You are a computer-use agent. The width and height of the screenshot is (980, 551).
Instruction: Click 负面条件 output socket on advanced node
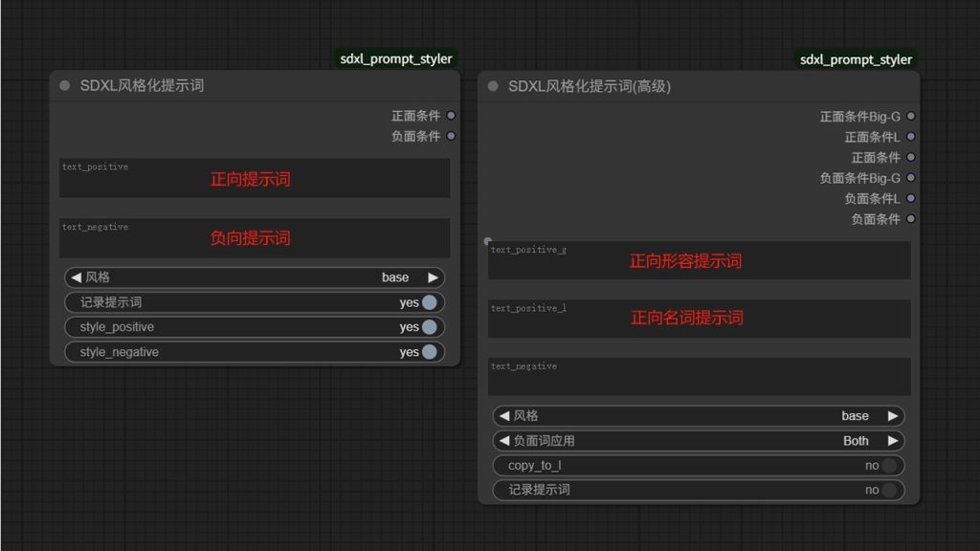[x=911, y=219]
